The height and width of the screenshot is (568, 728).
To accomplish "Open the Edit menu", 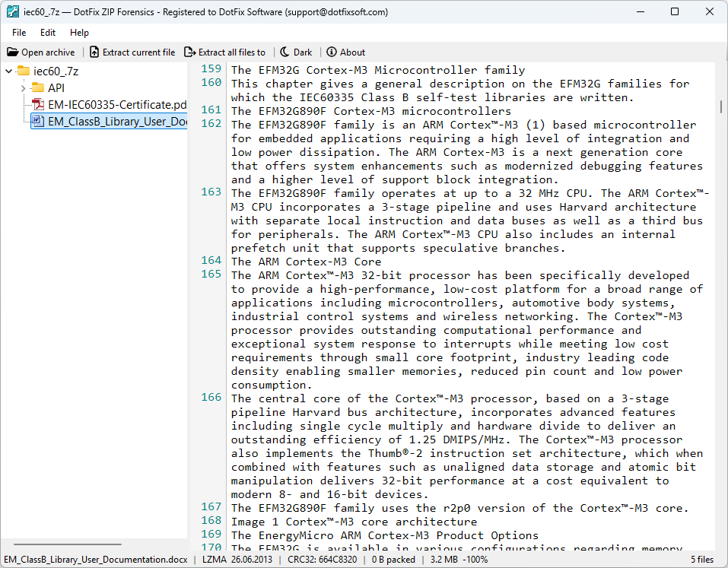I will [x=48, y=33].
